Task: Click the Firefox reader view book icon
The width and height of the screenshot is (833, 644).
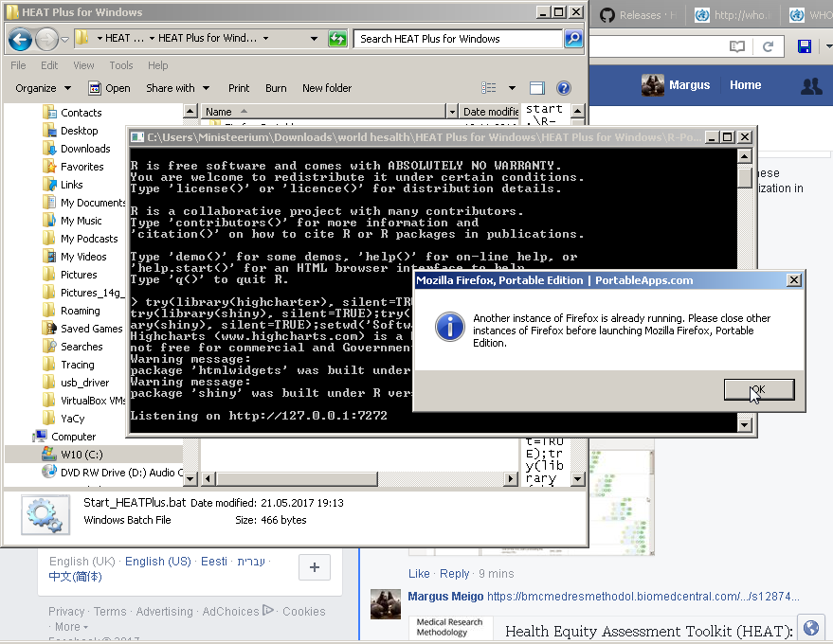Action: click(737, 46)
